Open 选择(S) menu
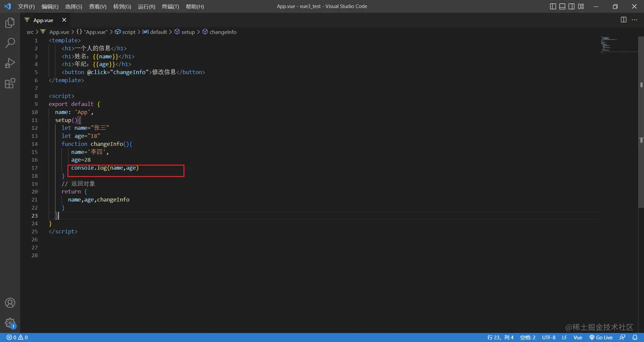644x342 pixels. [x=74, y=6]
